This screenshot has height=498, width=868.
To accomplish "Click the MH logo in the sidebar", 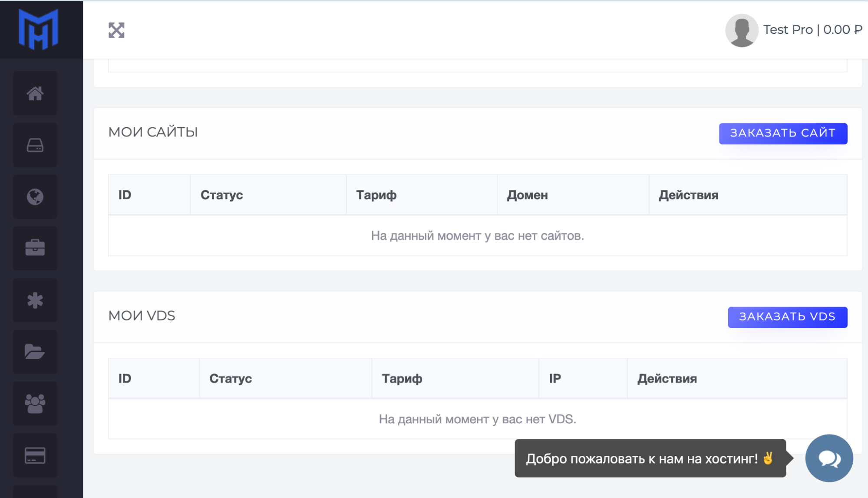I will [38, 30].
